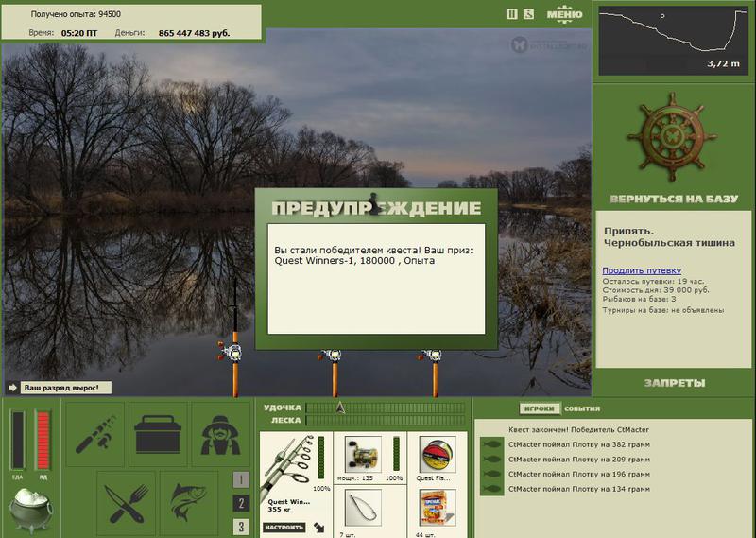Click the arrow icon beside Ваш разряд вырос!

point(12,388)
